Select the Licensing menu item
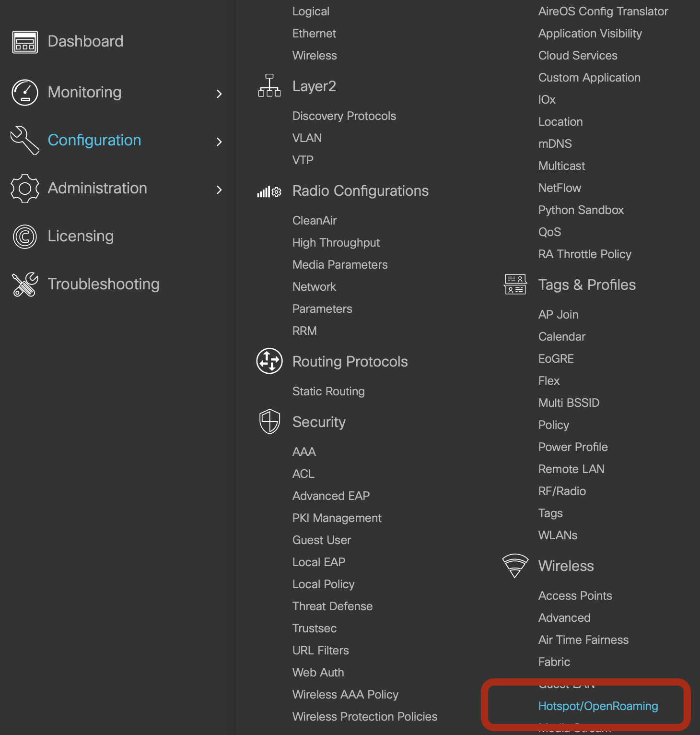This screenshot has height=735, width=700. tap(81, 236)
